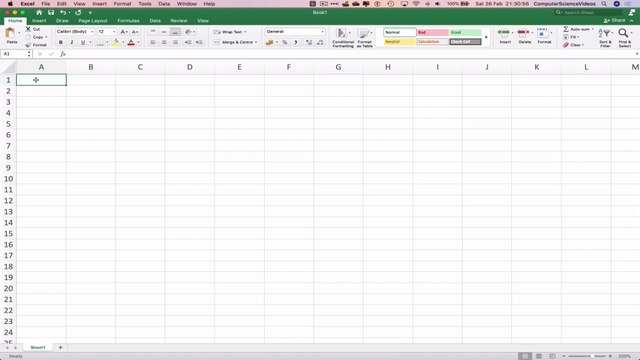Switch to the Review ribbon tab
The image size is (640, 360).
pos(179,21)
